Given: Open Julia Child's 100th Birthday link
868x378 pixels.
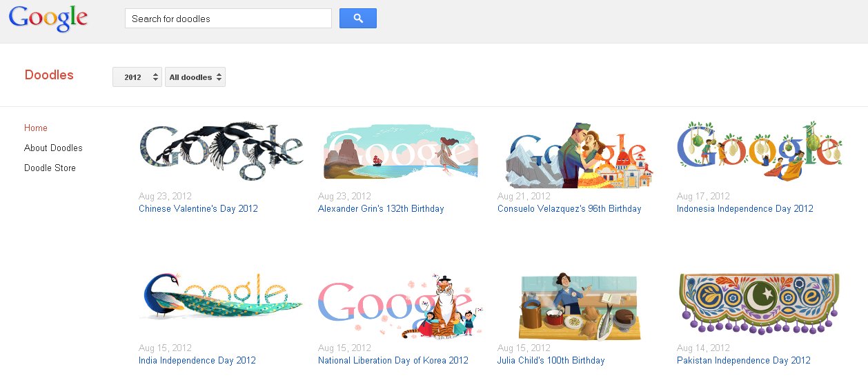Looking at the screenshot, I should 551,360.
